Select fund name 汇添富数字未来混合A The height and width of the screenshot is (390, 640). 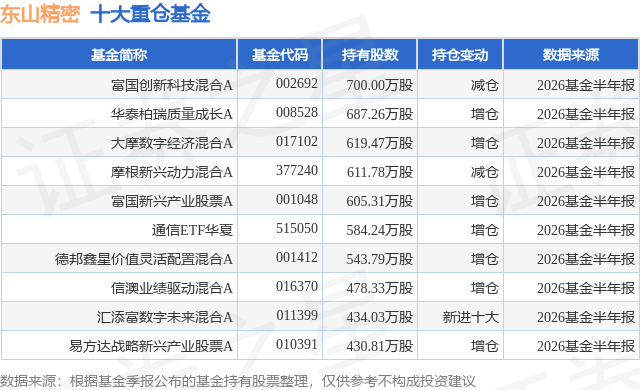tap(165, 317)
